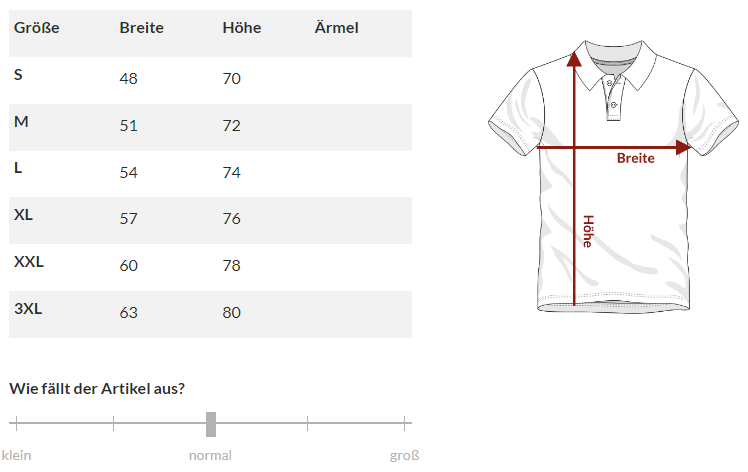Click the 'Größe' column header

(37, 28)
